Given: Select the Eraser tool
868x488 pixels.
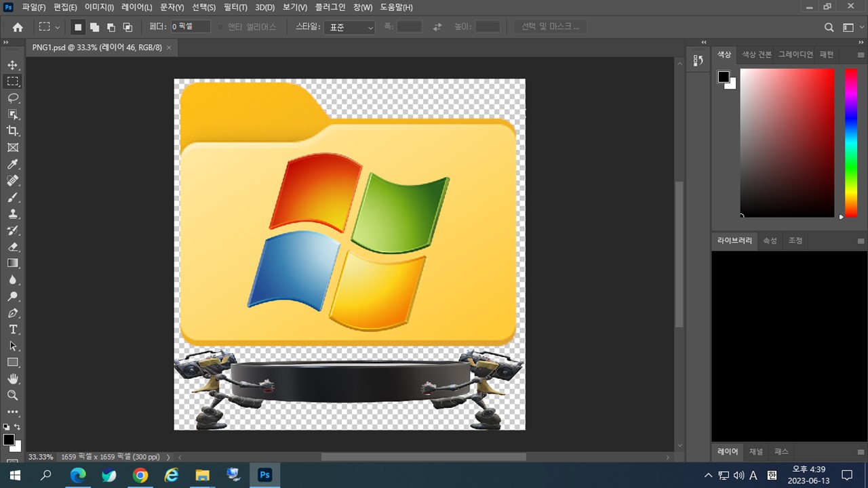Looking at the screenshot, I should [13, 247].
